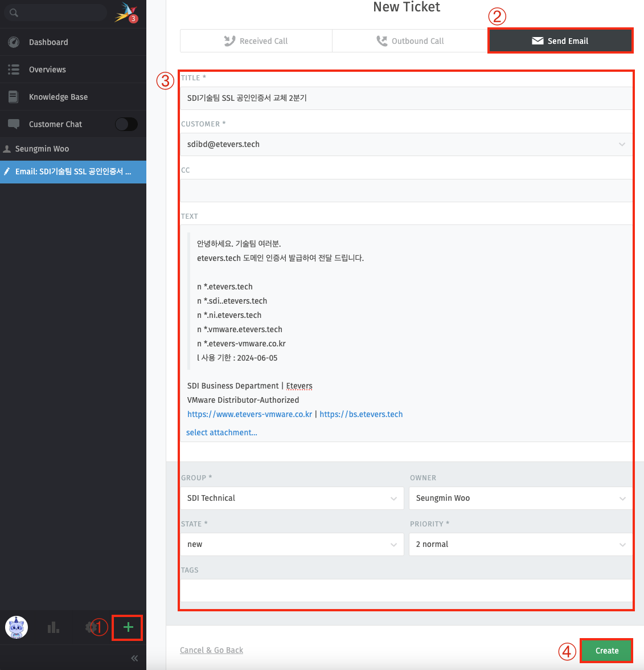Toggle the Customer Chat switch
The width and height of the screenshot is (644, 670).
(x=126, y=124)
